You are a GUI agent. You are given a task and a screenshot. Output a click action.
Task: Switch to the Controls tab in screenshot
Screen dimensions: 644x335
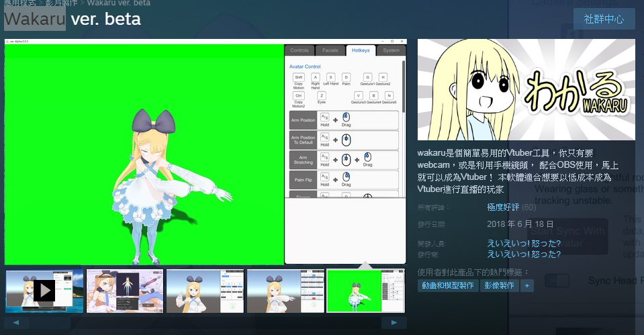[x=299, y=50]
